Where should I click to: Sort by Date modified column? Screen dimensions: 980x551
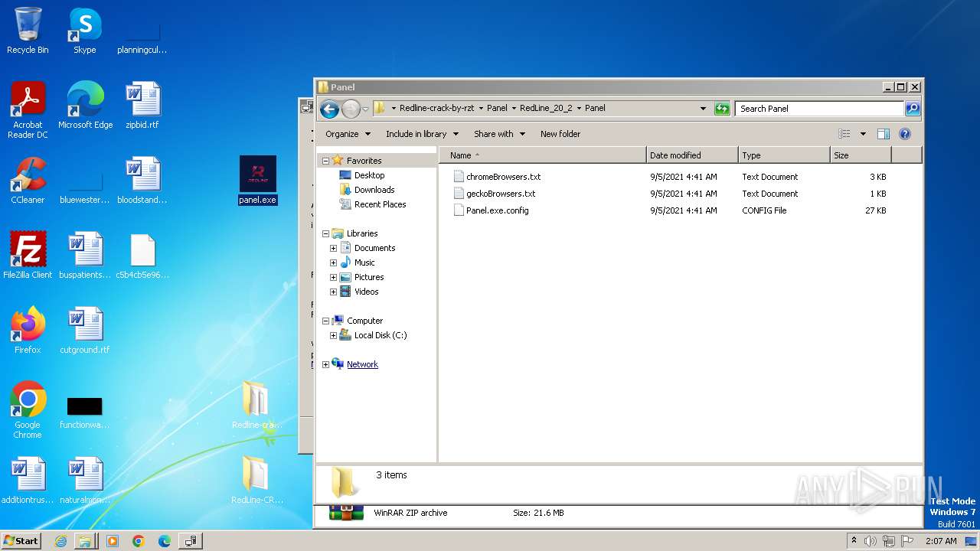(692, 155)
